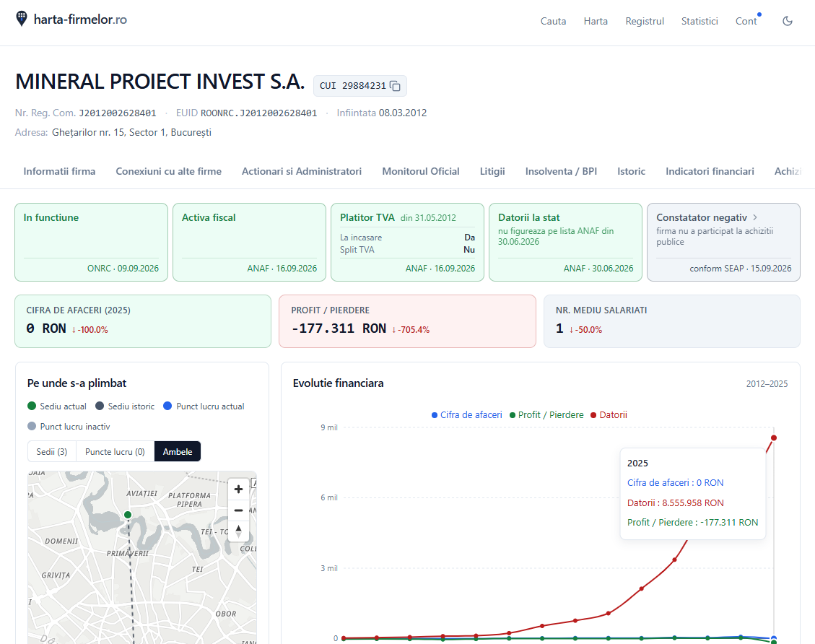The width and height of the screenshot is (815, 644).
Task: Open Actionari si Administratori tab
Action: pos(302,171)
